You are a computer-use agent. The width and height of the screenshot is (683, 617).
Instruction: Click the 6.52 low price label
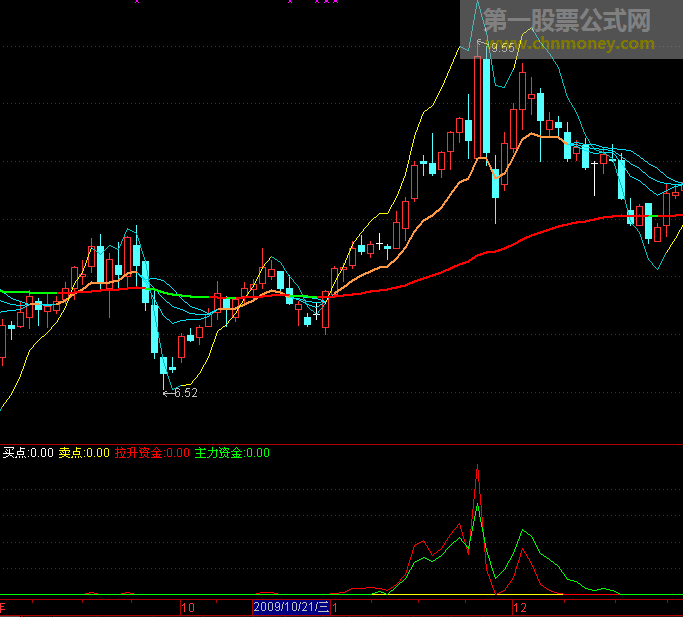point(186,393)
